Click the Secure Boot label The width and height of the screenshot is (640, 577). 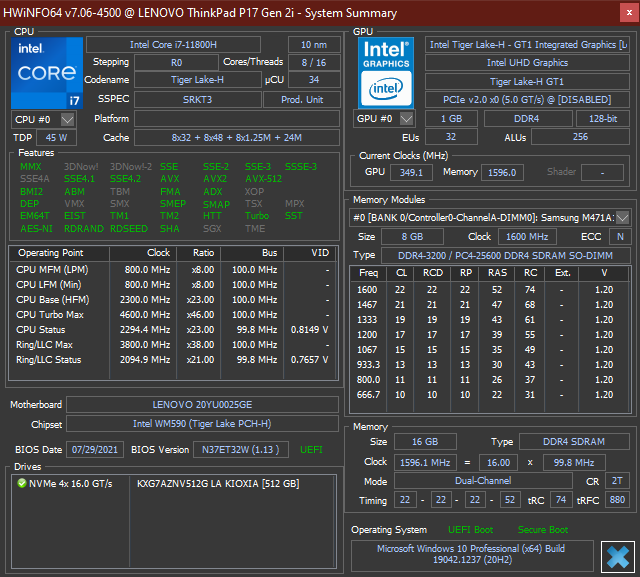pyautogui.click(x=543, y=529)
